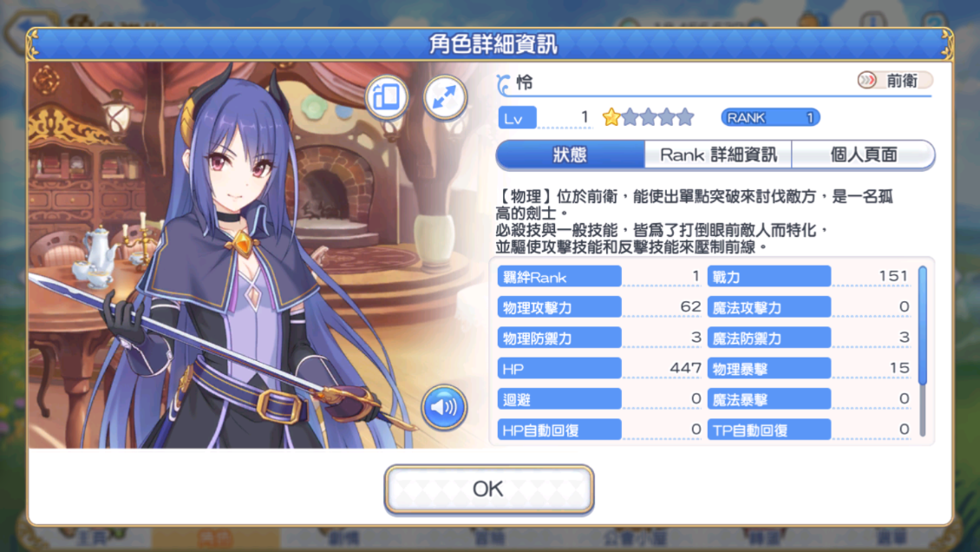Click the 物理攻擊力 stat row
This screenshot has height=552, width=980.
click(x=599, y=307)
